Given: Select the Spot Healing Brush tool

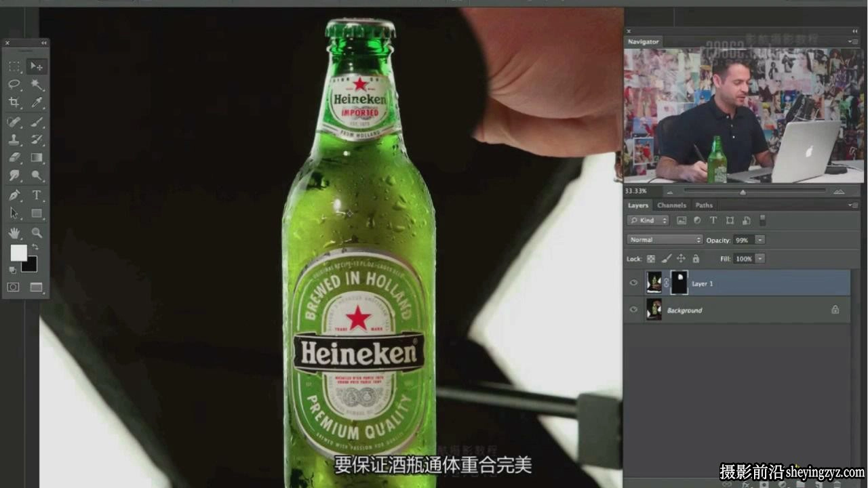Looking at the screenshot, I should [14, 122].
